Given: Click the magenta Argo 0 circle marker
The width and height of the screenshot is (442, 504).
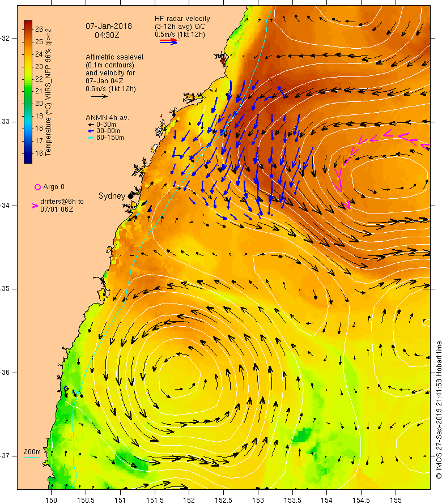Looking at the screenshot, I should [37, 187].
